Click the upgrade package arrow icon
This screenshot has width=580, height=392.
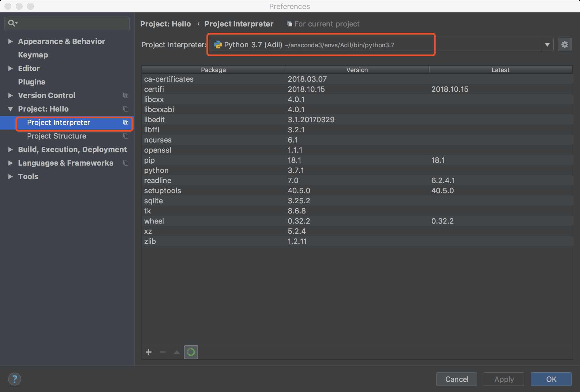pyautogui.click(x=177, y=352)
